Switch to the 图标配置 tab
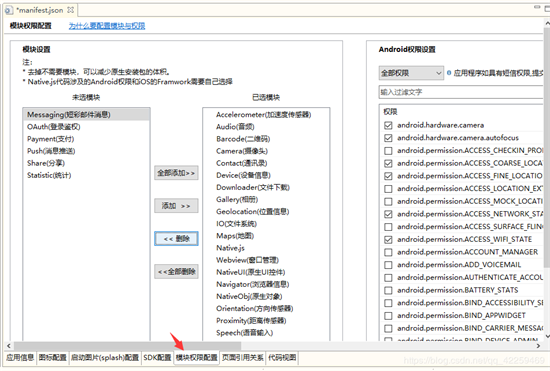This screenshot has height=371, width=550. [x=53, y=358]
